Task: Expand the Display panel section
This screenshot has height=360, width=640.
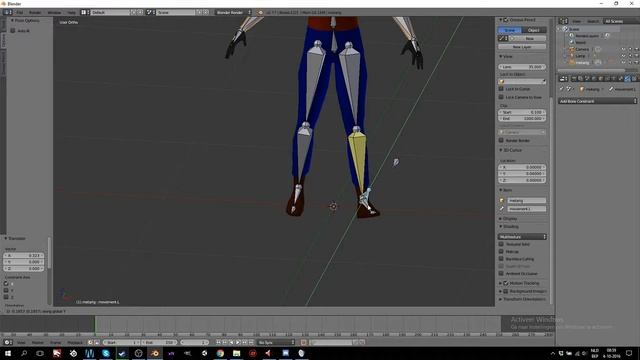Action: (501, 219)
